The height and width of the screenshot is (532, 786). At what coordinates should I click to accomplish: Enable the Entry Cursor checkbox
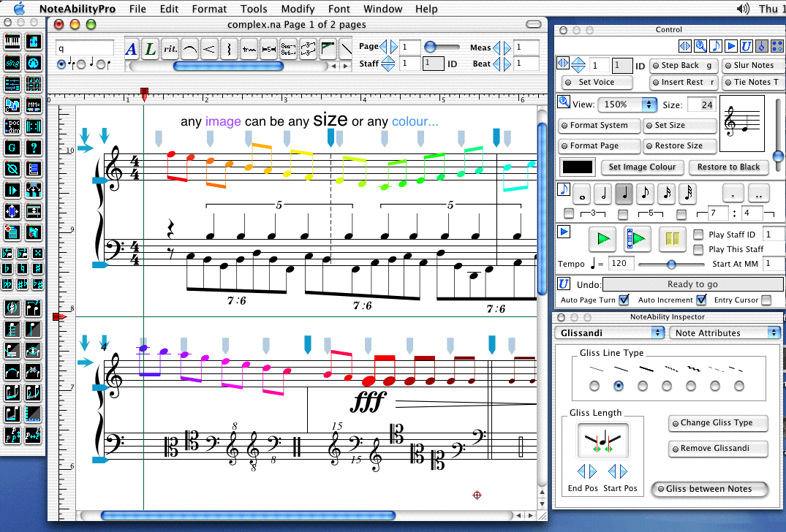click(766, 300)
